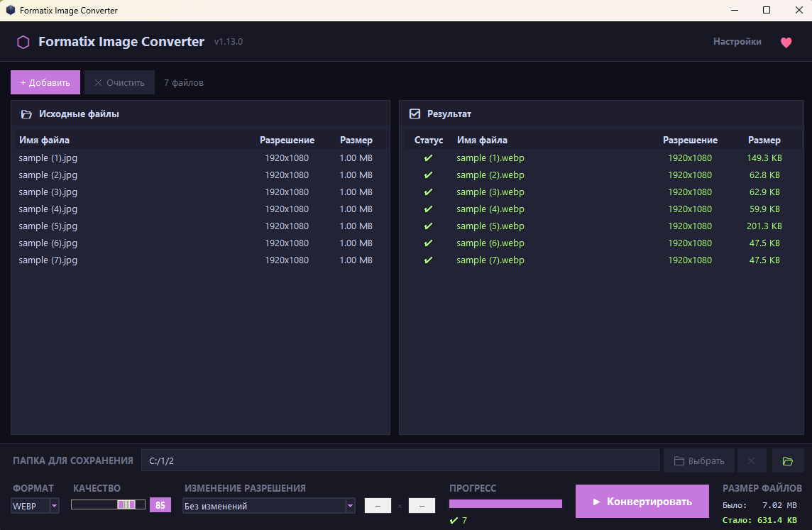Select source file sample (6).jpg
The image size is (812, 530).
point(200,243)
